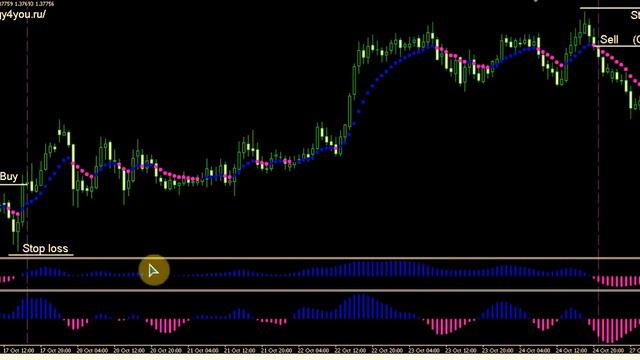The height and width of the screenshot is (360, 640).
Task: Click the "20 Oct 12:00" time axis label
Action: [129, 350]
